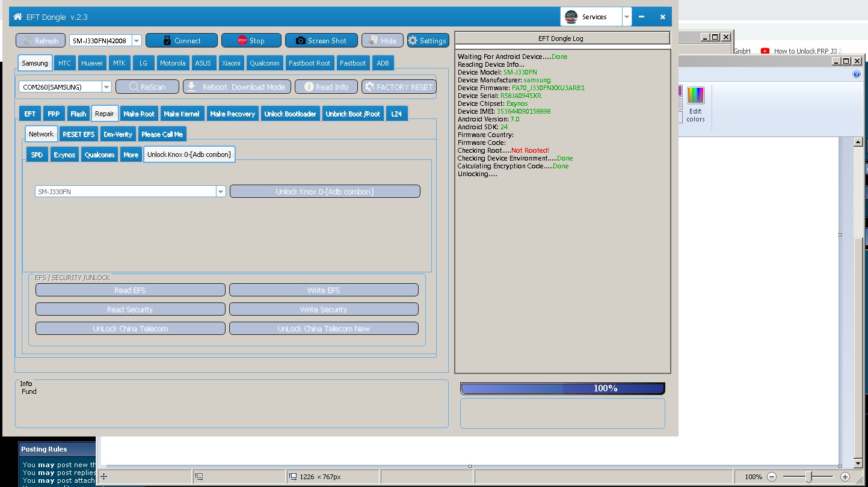The image size is (868, 487).
Task: Click Unlock Knox 0-[Adb combon] button
Action: pos(325,192)
